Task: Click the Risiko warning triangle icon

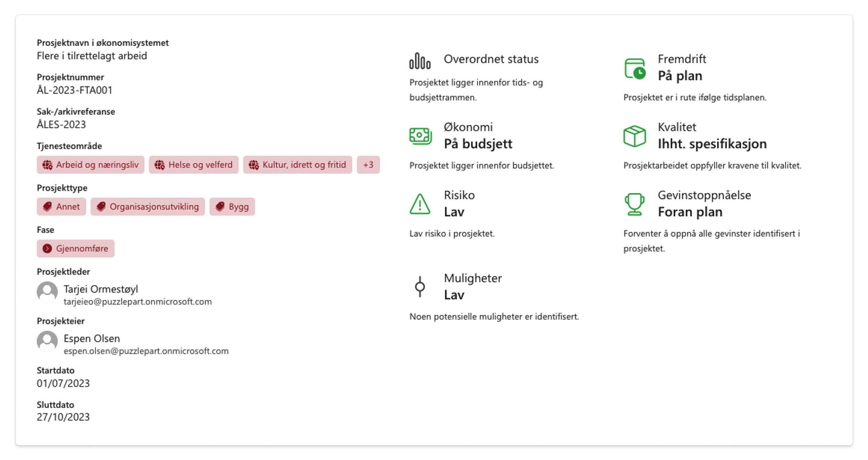Action: click(x=420, y=204)
